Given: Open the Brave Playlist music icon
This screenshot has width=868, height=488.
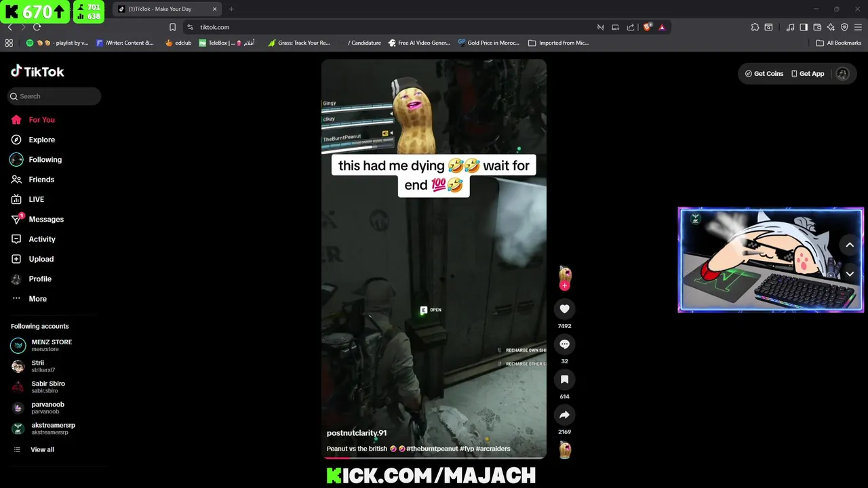Looking at the screenshot, I should point(790,27).
